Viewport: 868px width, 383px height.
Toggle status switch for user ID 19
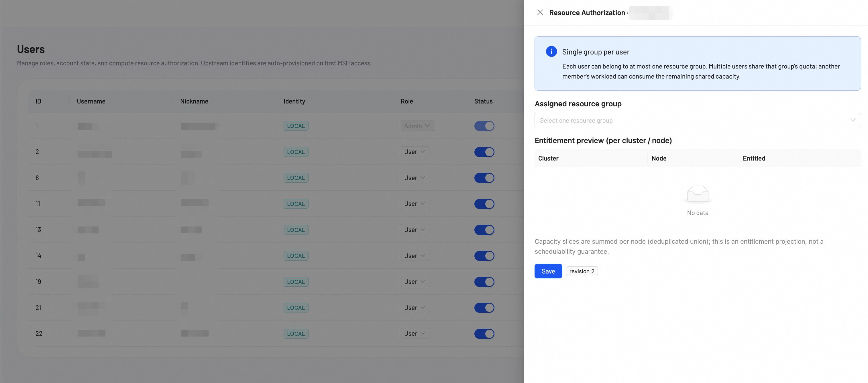pos(484,282)
